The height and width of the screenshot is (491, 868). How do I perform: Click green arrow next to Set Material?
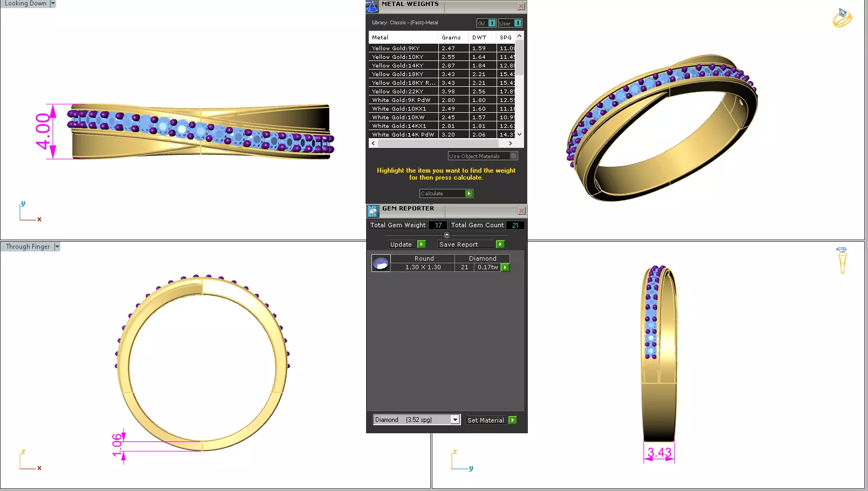[x=512, y=420]
